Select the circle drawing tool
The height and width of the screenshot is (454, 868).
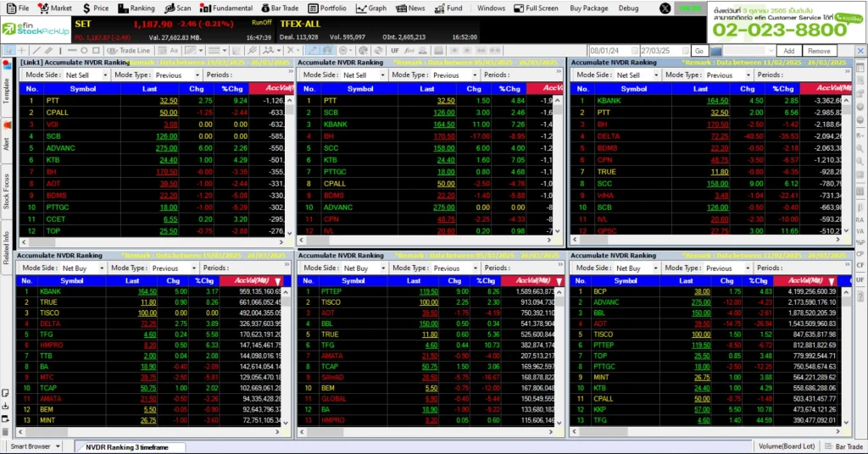click(x=84, y=50)
